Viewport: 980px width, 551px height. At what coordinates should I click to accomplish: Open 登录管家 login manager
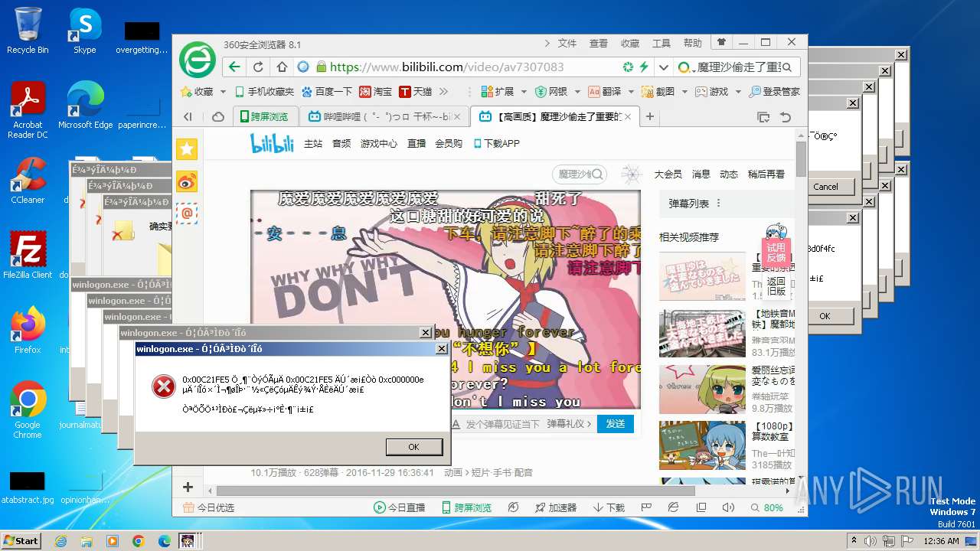pos(774,91)
